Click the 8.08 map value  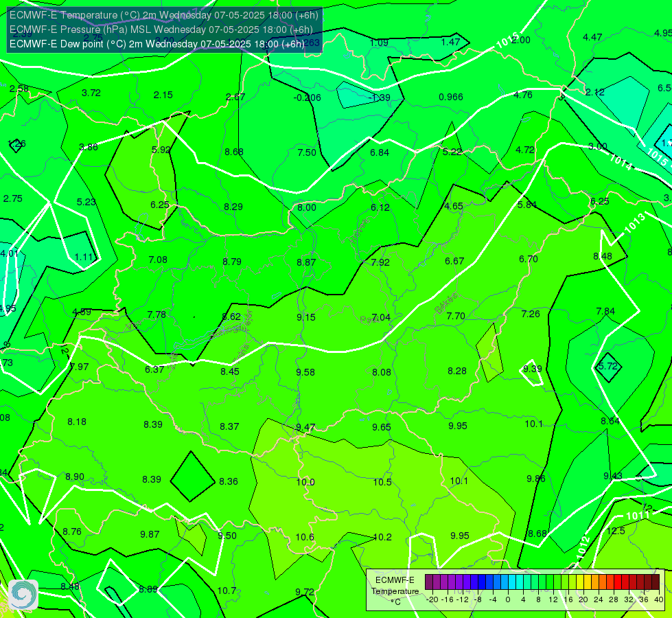click(x=382, y=371)
